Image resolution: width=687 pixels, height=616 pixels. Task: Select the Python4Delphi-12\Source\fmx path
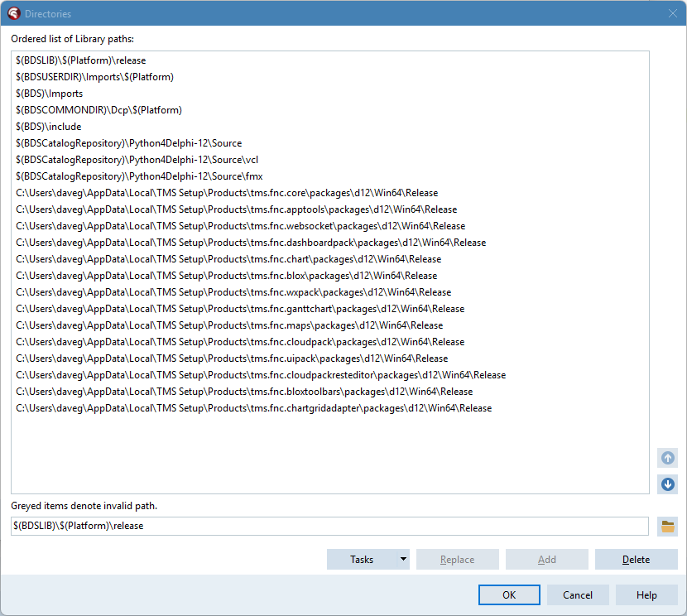coord(330,176)
